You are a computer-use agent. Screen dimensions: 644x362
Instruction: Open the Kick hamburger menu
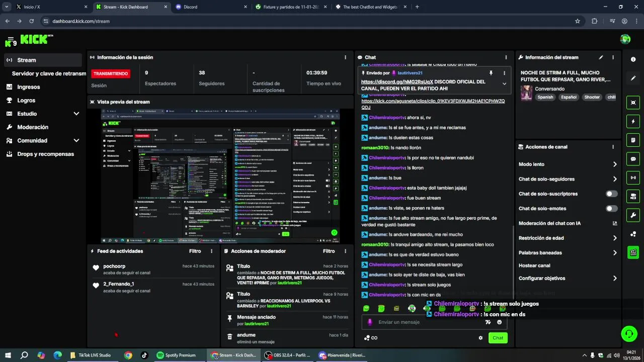[x=10, y=39]
